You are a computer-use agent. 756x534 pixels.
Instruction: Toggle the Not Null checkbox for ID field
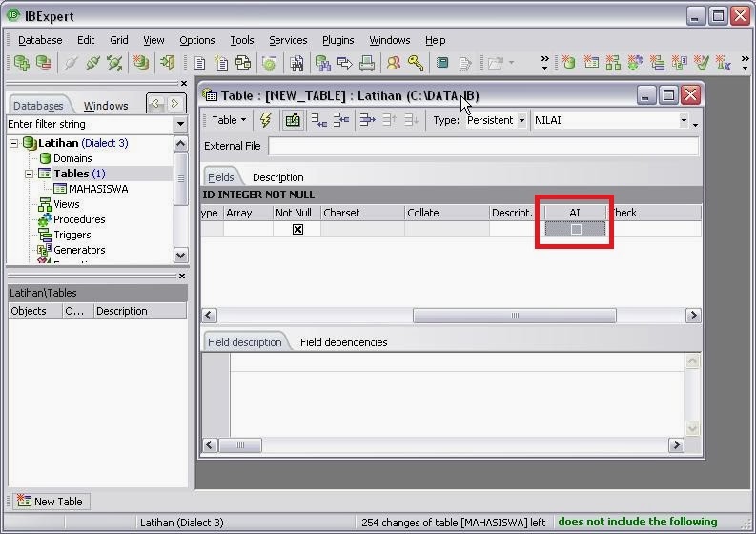coord(297,230)
